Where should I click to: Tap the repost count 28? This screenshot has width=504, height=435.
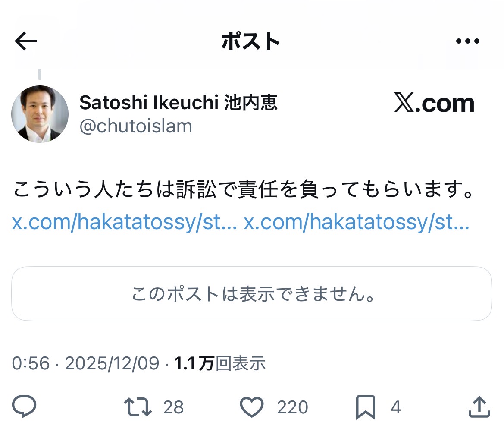pyautogui.click(x=174, y=407)
